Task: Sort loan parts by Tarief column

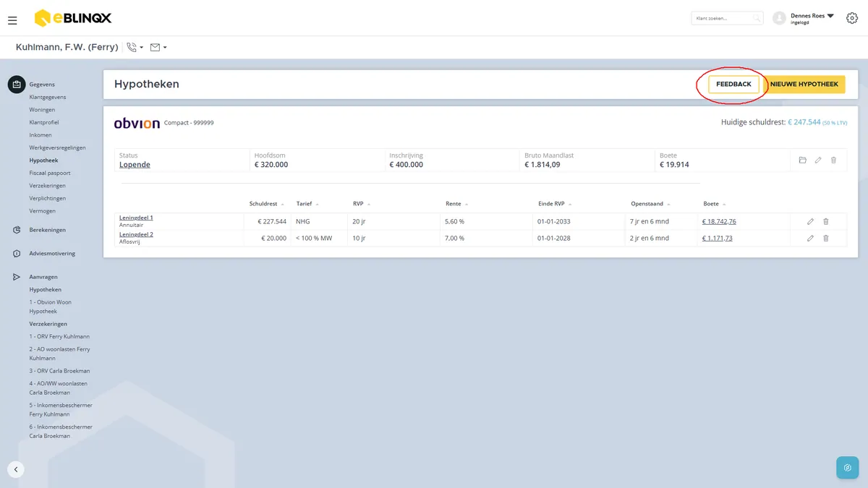Action: pos(307,204)
